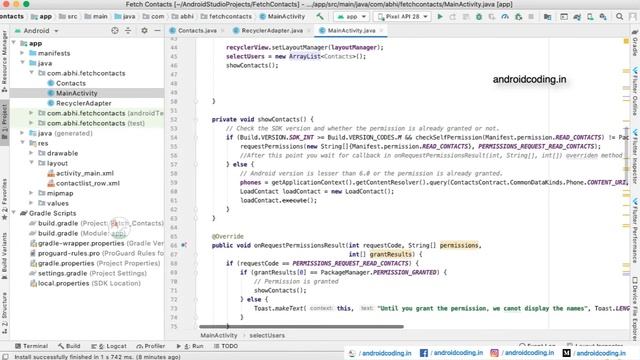Click Sync Project with Gradle Files icon

[577, 17]
